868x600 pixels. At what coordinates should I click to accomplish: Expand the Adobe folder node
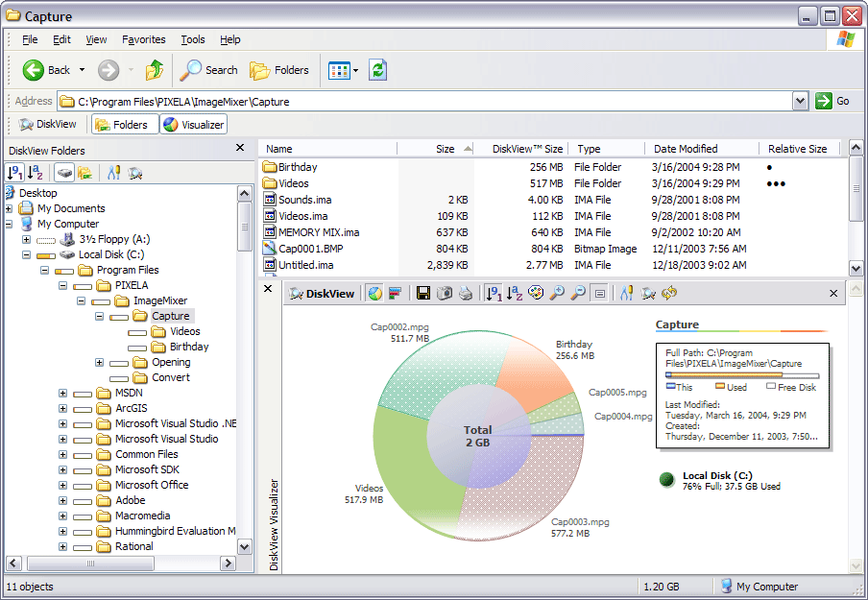[62, 501]
